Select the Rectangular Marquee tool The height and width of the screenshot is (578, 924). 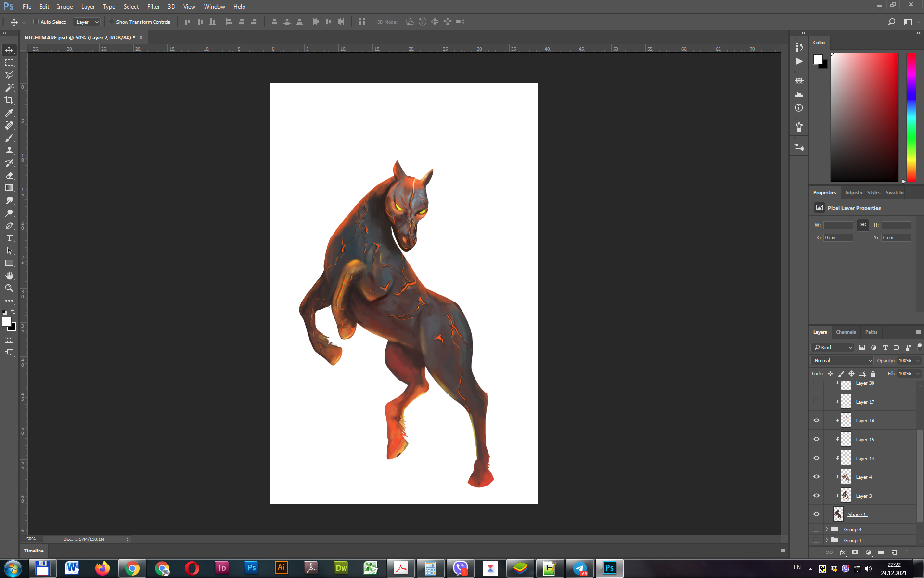click(9, 63)
